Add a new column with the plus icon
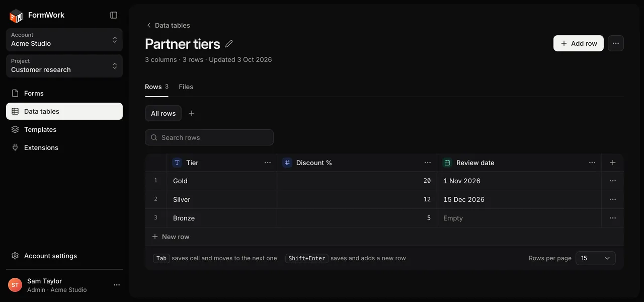 613,163
